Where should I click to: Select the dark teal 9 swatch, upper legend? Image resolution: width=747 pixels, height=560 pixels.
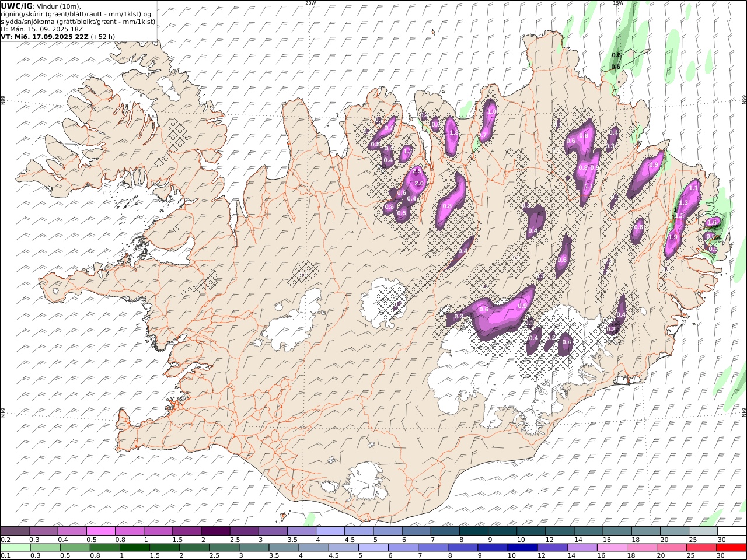(502, 531)
